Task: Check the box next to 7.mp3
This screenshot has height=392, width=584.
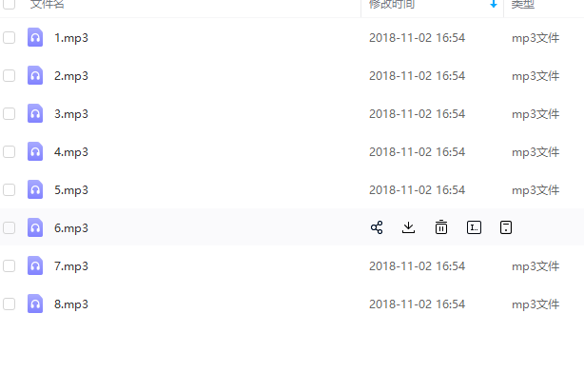Action: 10,266
